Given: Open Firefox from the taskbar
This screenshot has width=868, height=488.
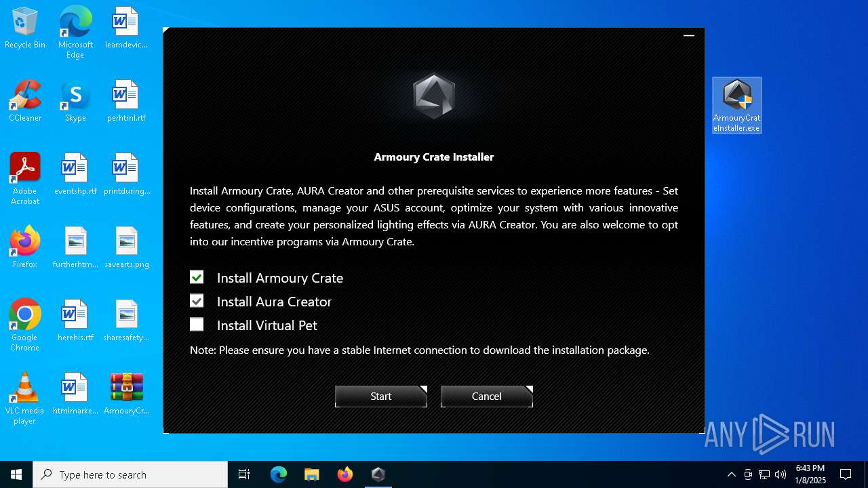Looking at the screenshot, I should click(x=345, y=474).
